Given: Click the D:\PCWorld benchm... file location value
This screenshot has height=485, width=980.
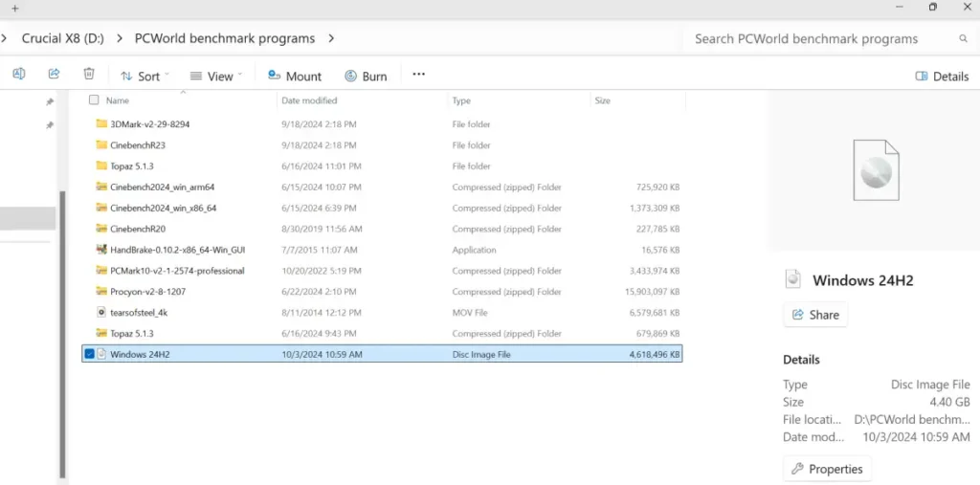Looking at the screenshot, I should pos(912,419).
